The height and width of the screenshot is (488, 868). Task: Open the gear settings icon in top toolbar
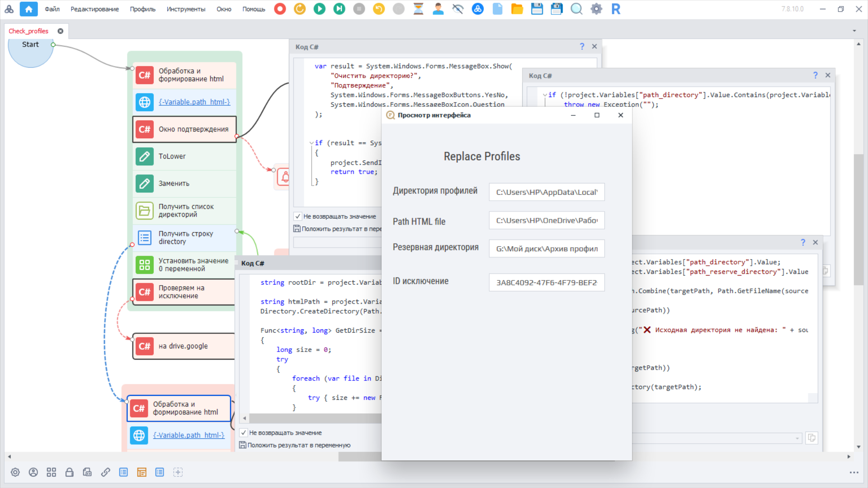(x=596, y=9)
